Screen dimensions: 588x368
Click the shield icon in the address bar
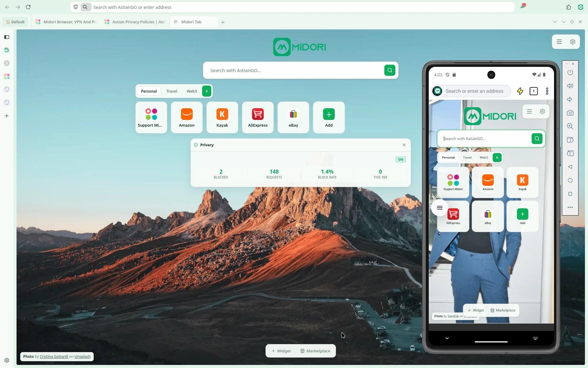pyautogui.click(x=76, y=7)
